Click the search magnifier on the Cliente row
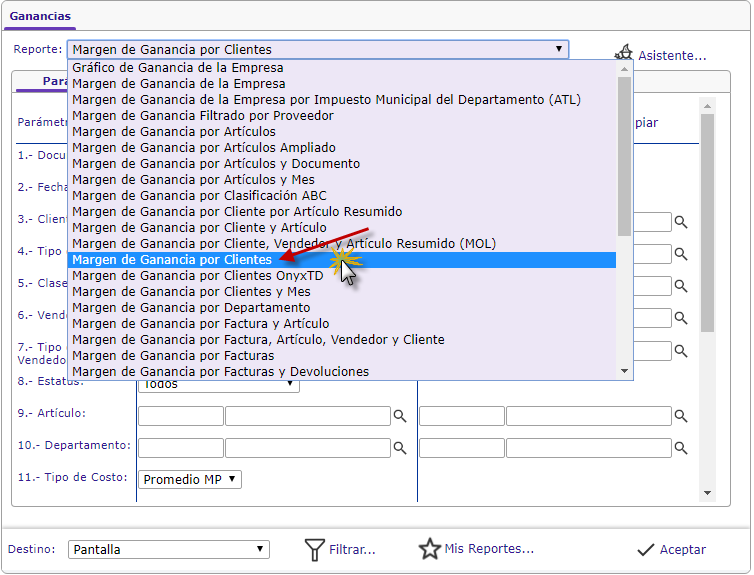Screen dimensions: 754x575 [x=681, y=222]
